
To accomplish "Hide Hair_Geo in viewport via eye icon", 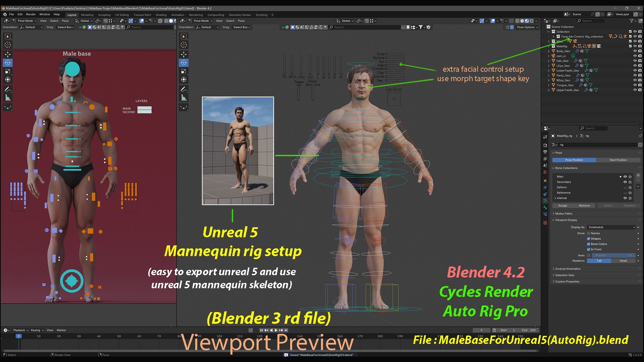I will (x=635, y=61).
